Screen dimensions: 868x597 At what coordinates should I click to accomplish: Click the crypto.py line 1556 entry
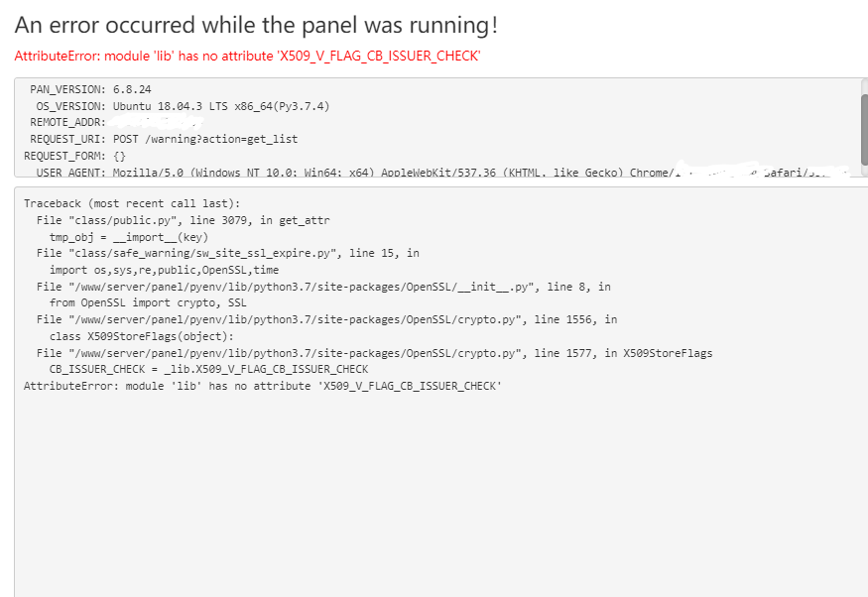tap(326, 319)
